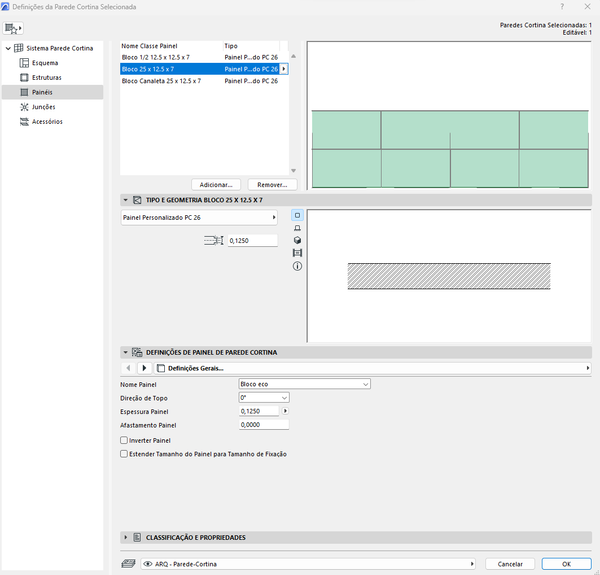Select the plan view preview icon
600x575 pixels.
click(297, 215)
